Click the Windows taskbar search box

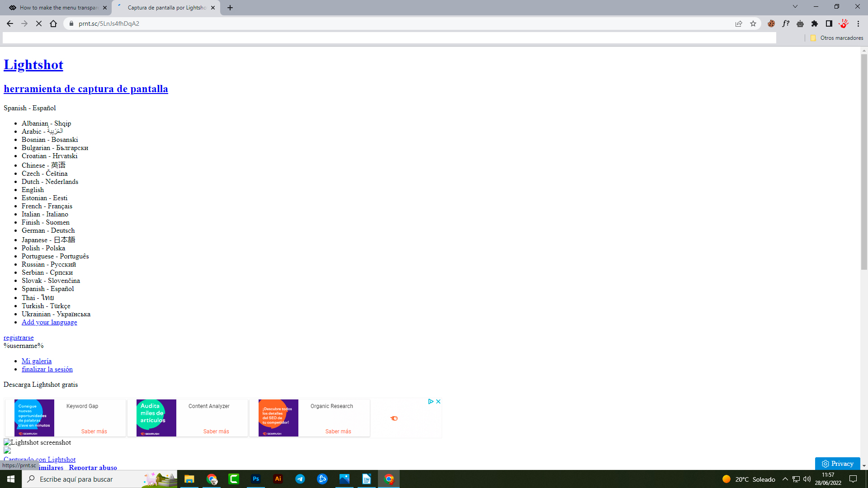[x=99, y=479]
